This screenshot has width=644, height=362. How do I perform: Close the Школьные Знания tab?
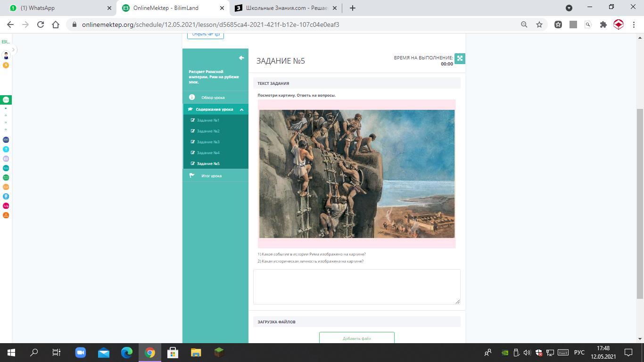[x=335, y=8]
